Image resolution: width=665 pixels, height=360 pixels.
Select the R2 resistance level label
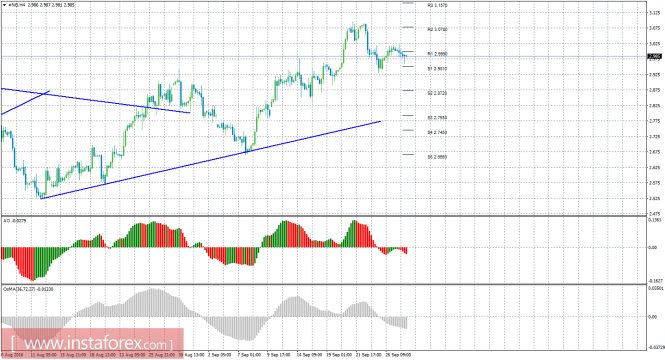[x=437, y=29]
